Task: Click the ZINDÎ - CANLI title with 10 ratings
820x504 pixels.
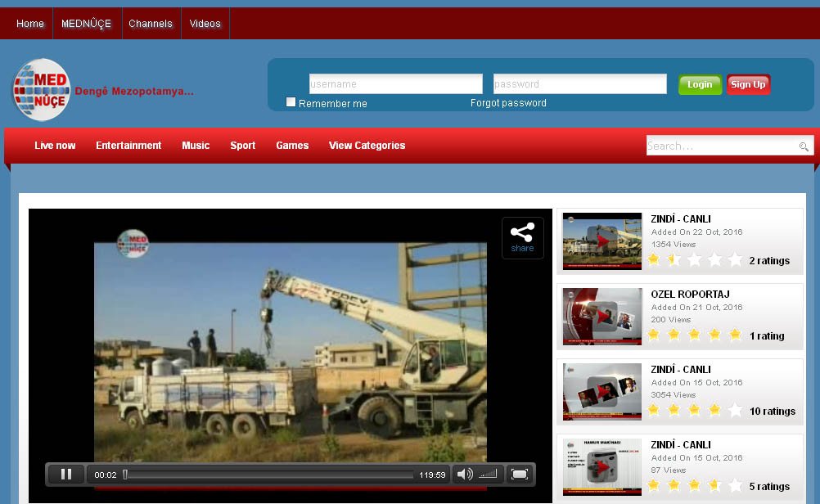Action: click(681, 369)
